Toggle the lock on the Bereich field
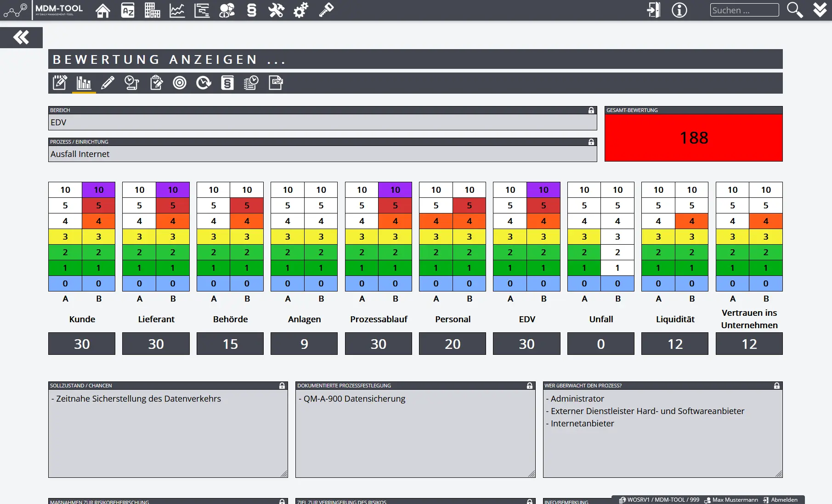Screen dimensions: 832x504 pyautogui.click(x=591, y=110)
